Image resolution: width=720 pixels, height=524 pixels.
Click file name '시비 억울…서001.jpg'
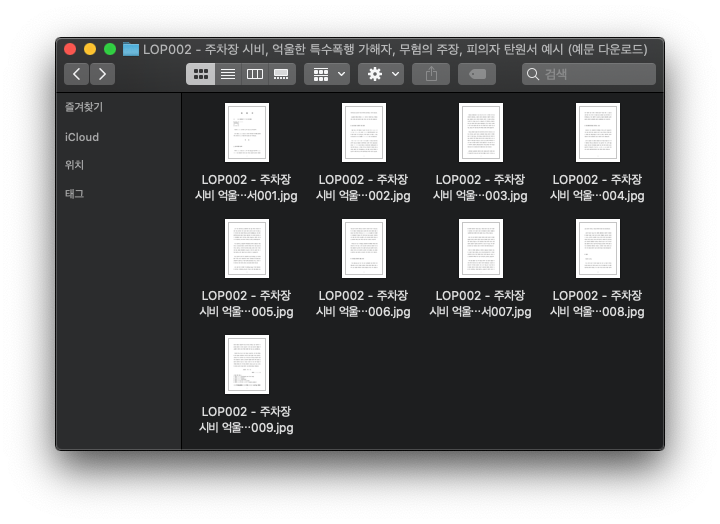pos(246,196)
